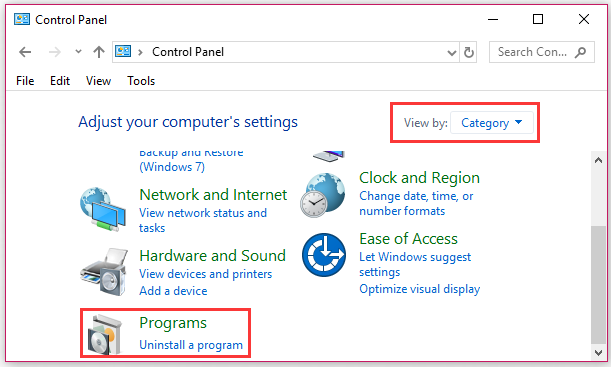The image size is (611, 367).
Task: Click the Ease of Access icon
Action: point(324,255)
